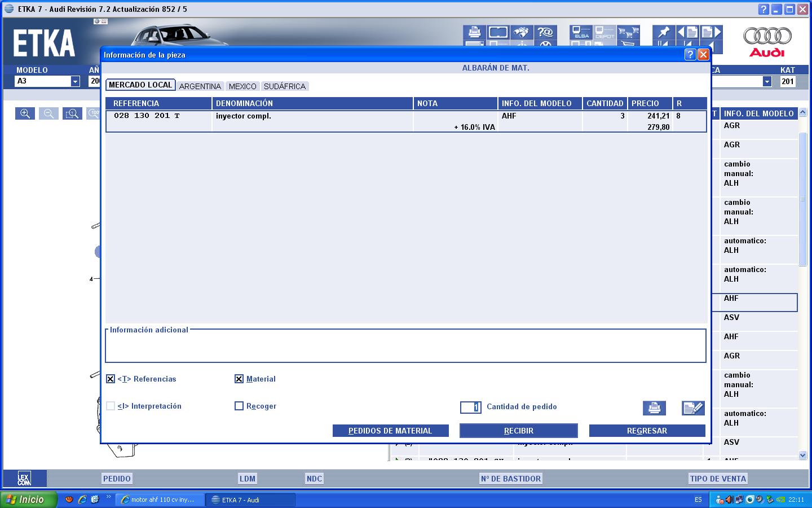
Task: Open the dropdown left of KAT field
Action: click(767, 81)
